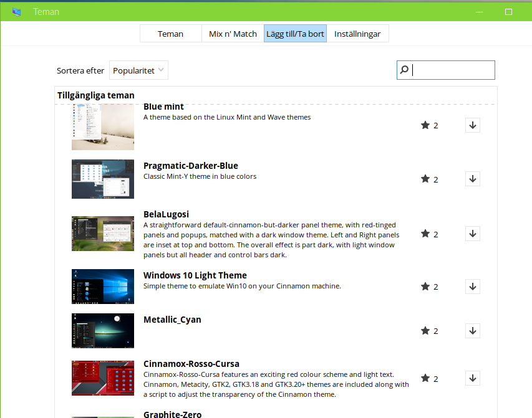The image size is (532, 418).
Task: Click download arrow for Metallic_Cyan theme
Action: (472, 331)
